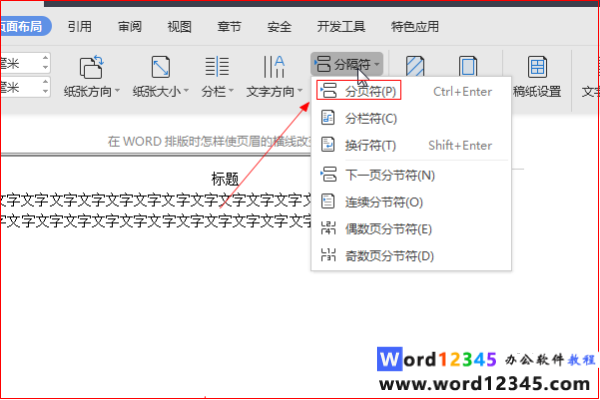Image resolution: width=600 pixels, height=400 pixels.
Task: Expand the 分栏 dropdown arrow
Action: pos(231,91)
